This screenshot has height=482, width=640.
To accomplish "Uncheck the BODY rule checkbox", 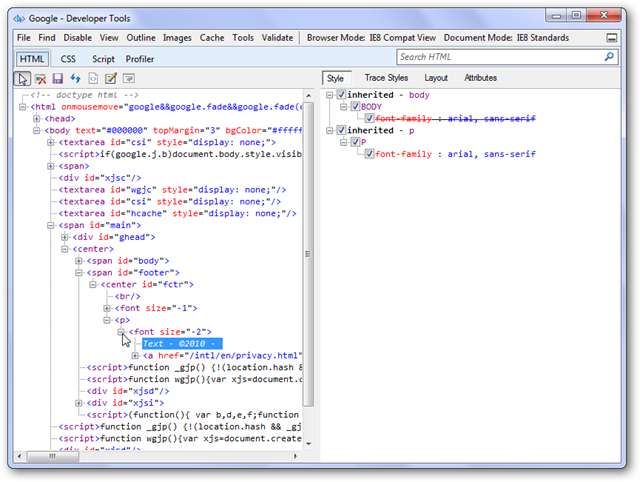I will [354, 107].
